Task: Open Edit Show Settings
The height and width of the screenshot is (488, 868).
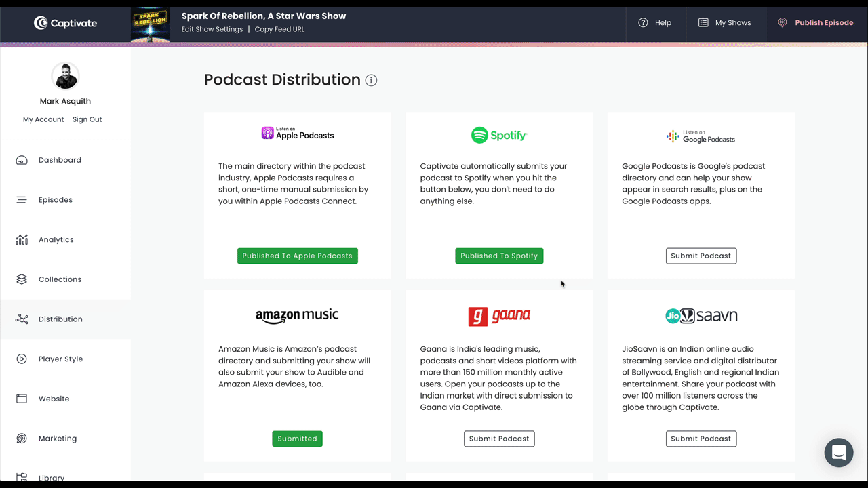Action: point(212,29)
